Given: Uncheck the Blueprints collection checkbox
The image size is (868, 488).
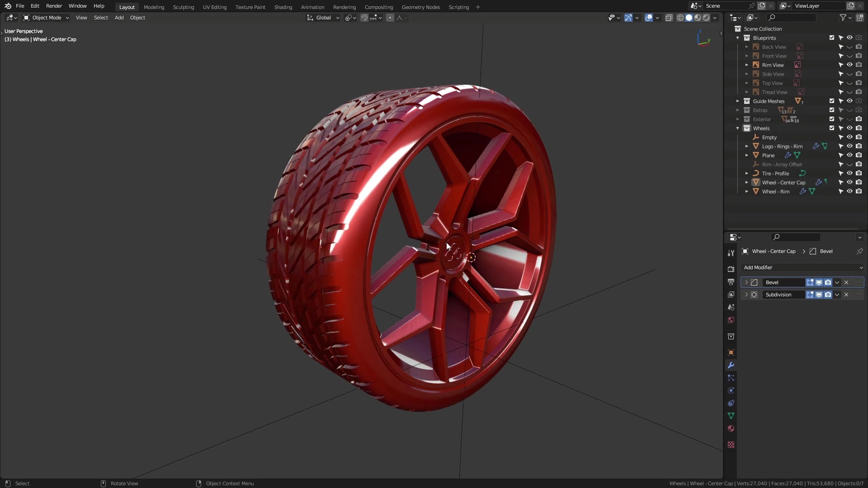Looking at the screenshot, I should click(832, 38).
